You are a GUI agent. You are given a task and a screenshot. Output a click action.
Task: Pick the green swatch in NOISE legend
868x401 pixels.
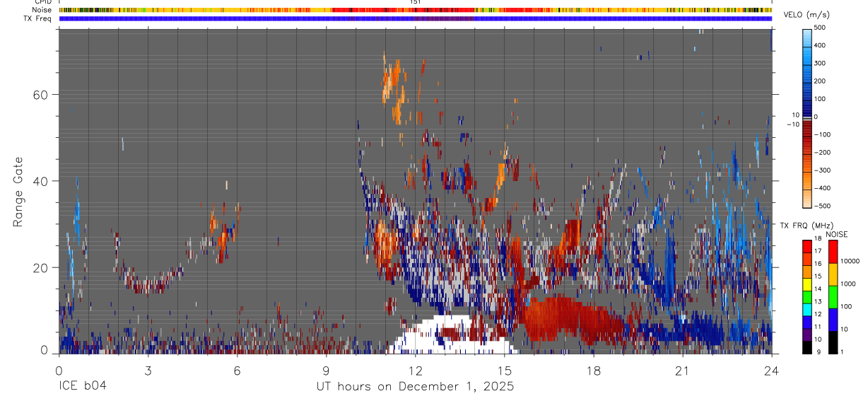[833, 297]
